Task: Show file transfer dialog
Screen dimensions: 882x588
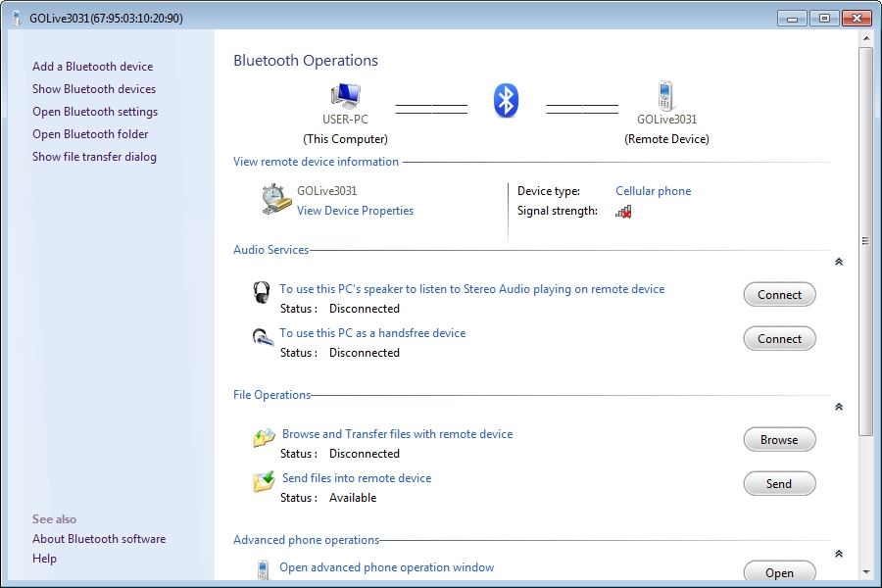Action: tap(94, 157)
